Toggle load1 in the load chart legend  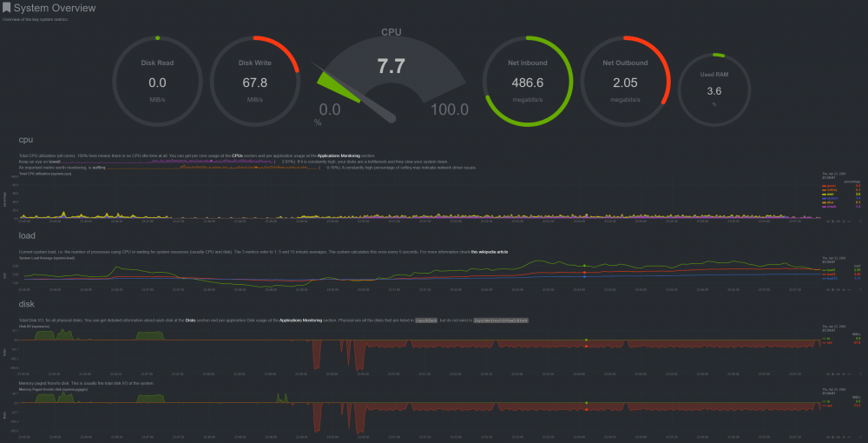pos(829,269)
